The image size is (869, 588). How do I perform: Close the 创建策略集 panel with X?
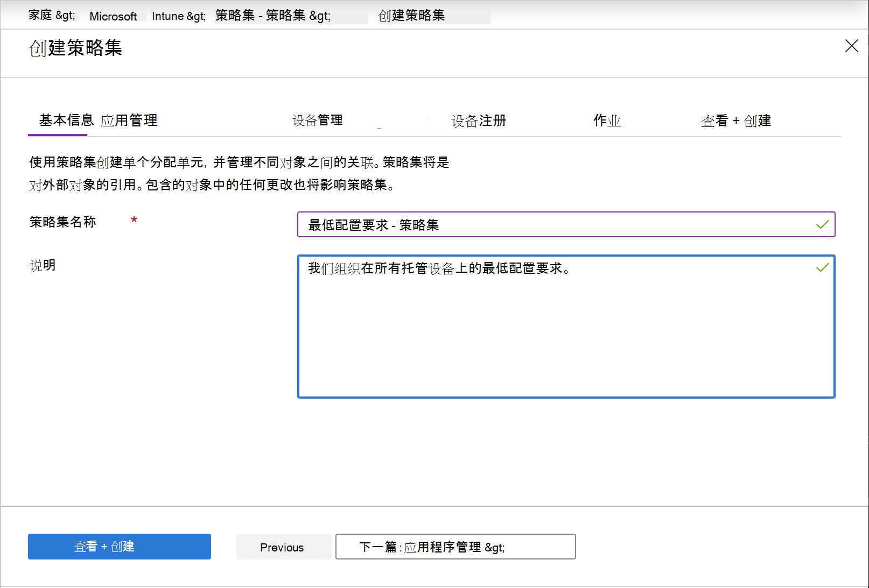(851, 46)
